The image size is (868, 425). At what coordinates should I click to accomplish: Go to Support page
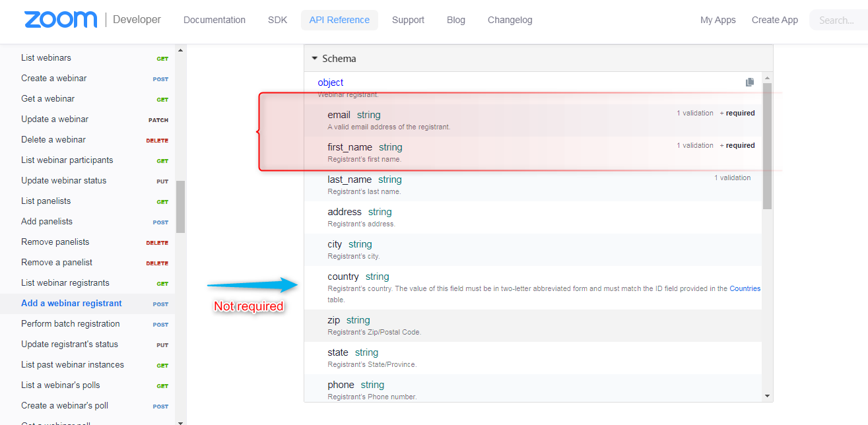tap(408, 20)
